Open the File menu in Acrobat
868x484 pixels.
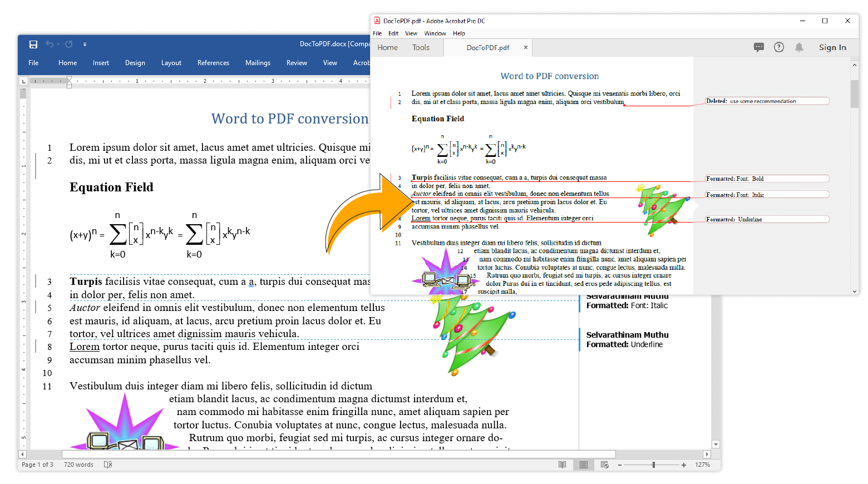point(377,33)
